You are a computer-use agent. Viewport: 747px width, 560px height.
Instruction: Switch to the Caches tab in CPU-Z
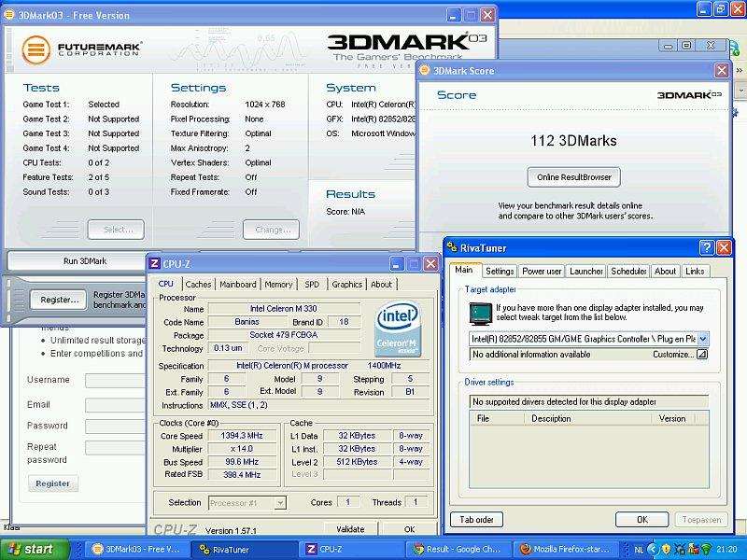click(198, 285)
